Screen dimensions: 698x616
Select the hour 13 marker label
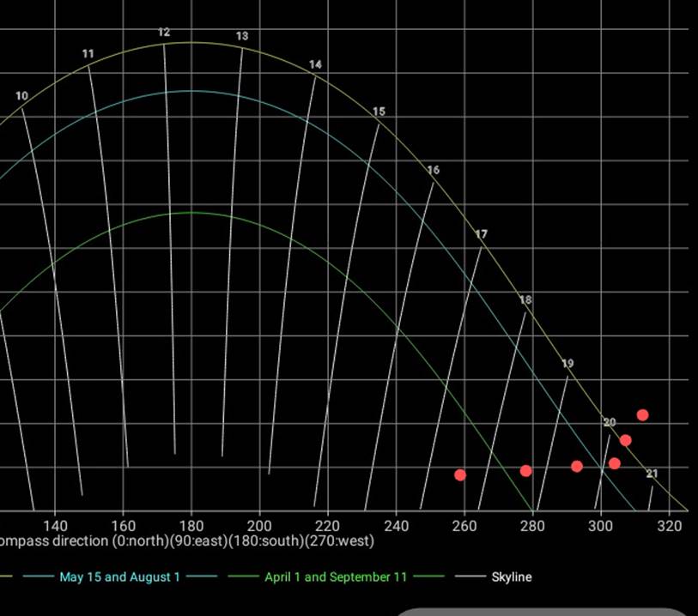point(242,36)
